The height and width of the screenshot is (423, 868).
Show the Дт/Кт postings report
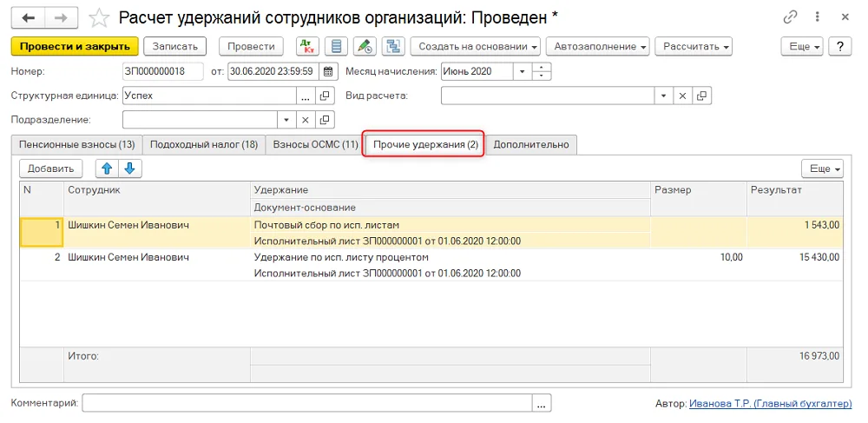coord(308,47)
